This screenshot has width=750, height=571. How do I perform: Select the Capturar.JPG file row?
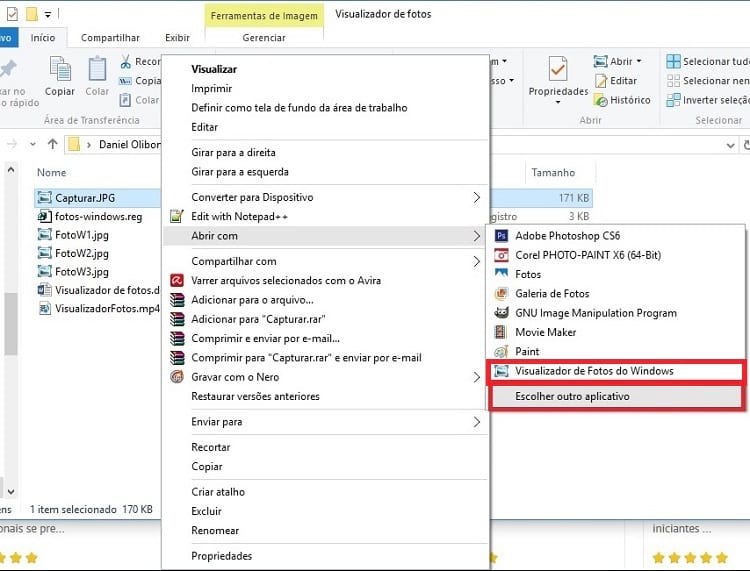98,198
